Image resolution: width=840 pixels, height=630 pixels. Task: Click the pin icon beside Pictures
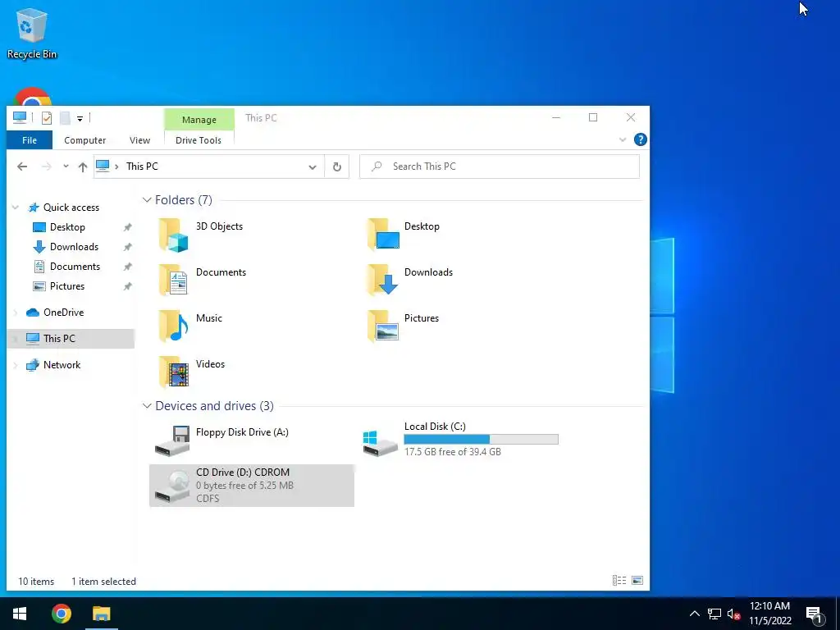[x=127, y=286]
